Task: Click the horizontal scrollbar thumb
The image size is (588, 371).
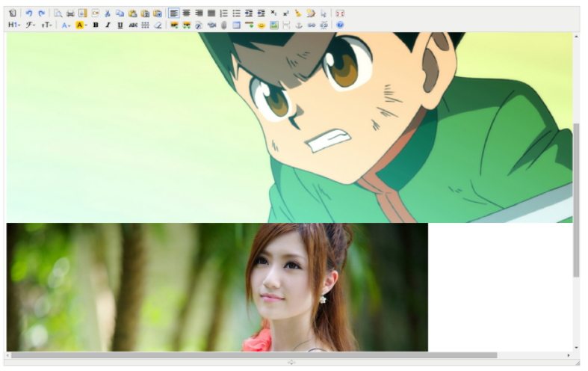Action: (254, 355)
